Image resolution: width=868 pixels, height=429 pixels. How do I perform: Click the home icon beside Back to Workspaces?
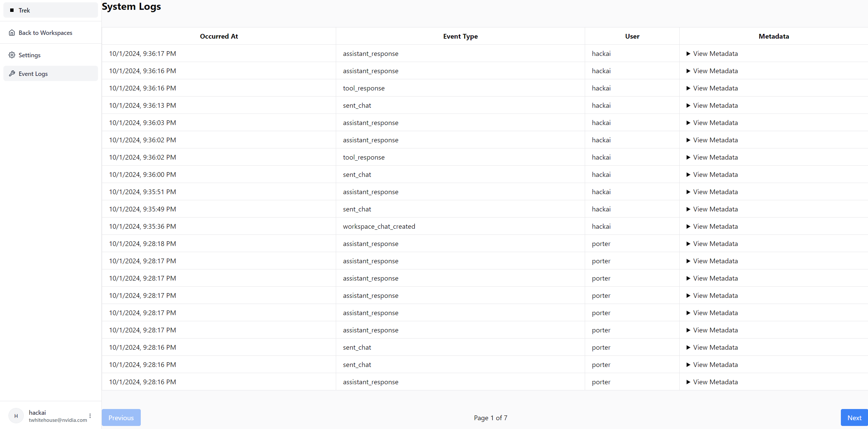coord(12,33)
